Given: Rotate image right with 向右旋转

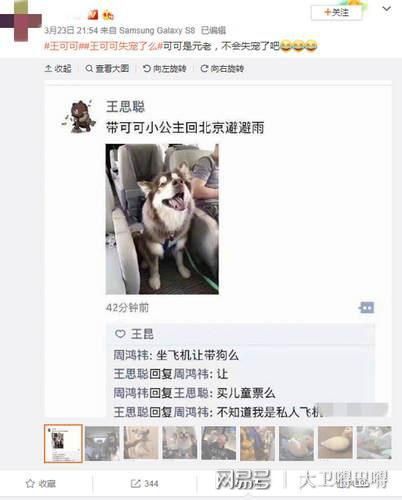Looking at the screenshot, I should point(222,69).
